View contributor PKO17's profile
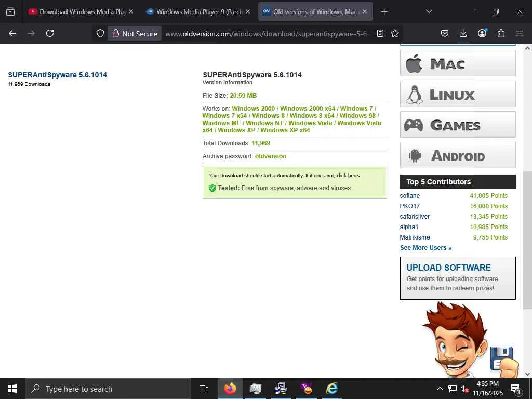 [x=409, y=206]
